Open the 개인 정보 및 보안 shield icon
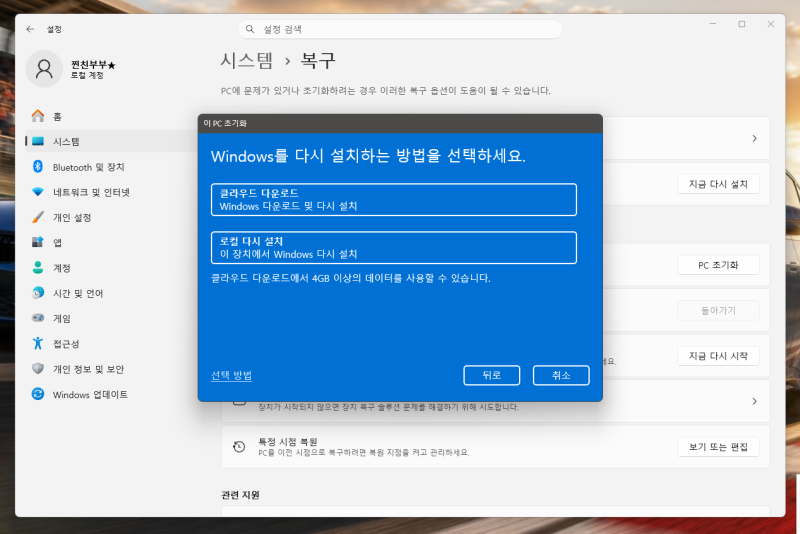Screen dimensions: 800x534 [38, 368]
